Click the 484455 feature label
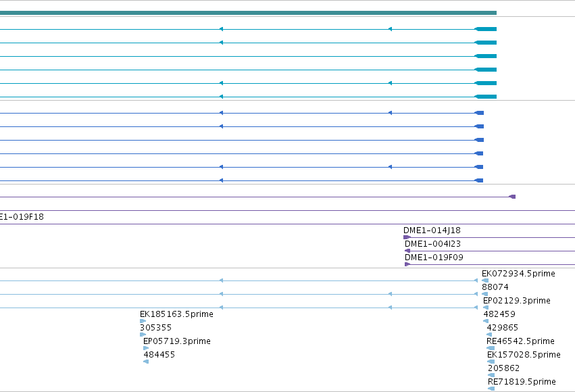Image resolution: width=575 pixels, height=392 pixels. [159, 355]
